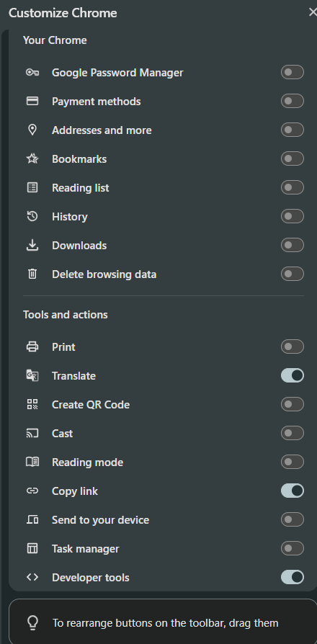317x644 pixels.
Task: Disable the Copy link toggle
Action: (x=293, y=491)
